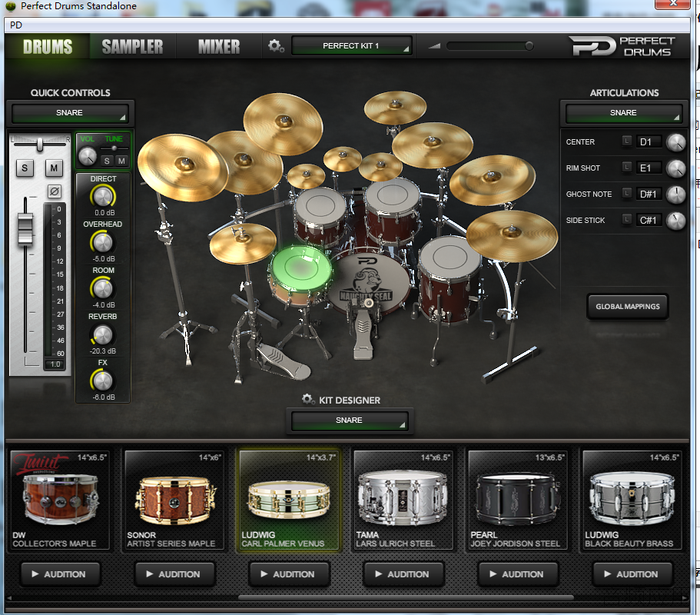
Task: Switch to the MIXER tab
Action: pyautogui.click(x=219, y=46)
